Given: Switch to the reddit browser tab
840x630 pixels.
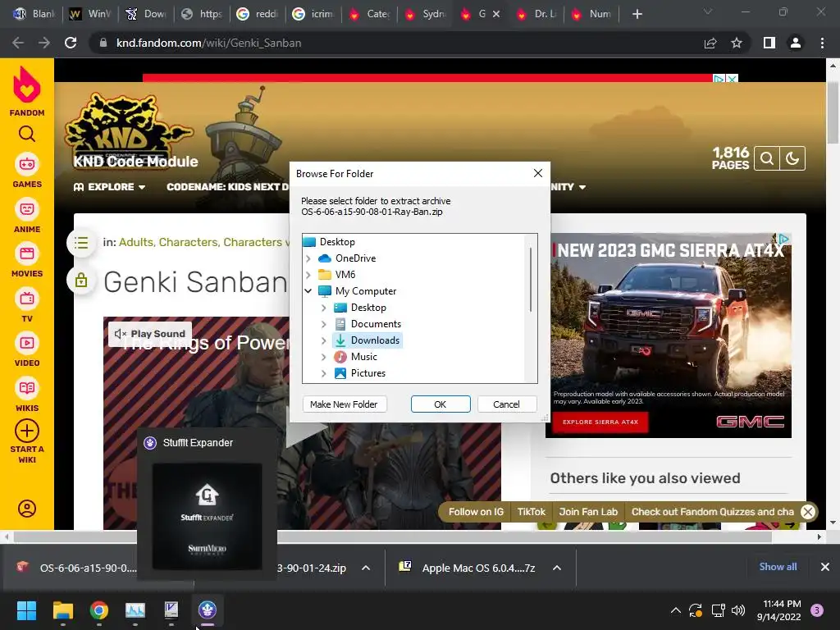Looking at the screenshot, I should click(258, 14).
